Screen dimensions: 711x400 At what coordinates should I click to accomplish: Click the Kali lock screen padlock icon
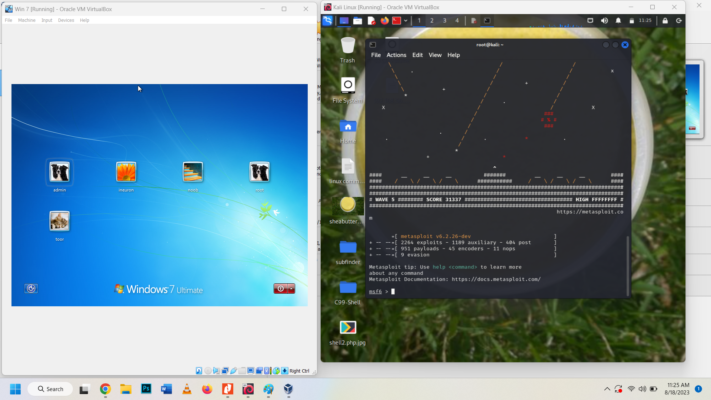click(665, 20)
